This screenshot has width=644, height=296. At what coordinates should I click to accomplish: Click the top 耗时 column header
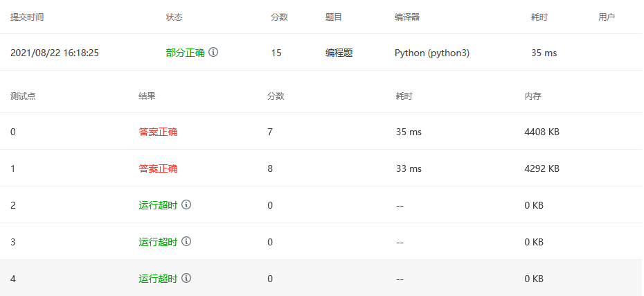(539, 17)
